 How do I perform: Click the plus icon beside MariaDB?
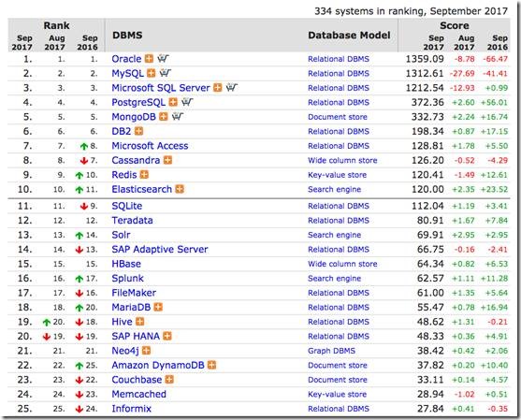click(x=158, y=307)
